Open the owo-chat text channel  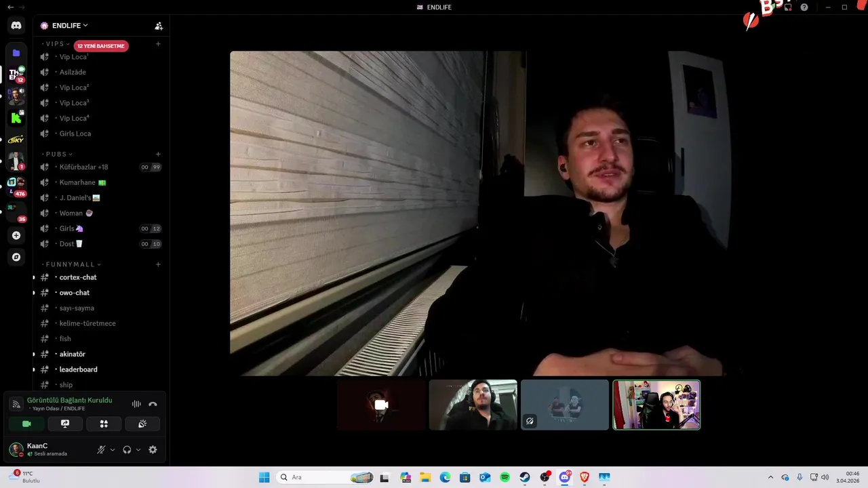pos(100,293)
